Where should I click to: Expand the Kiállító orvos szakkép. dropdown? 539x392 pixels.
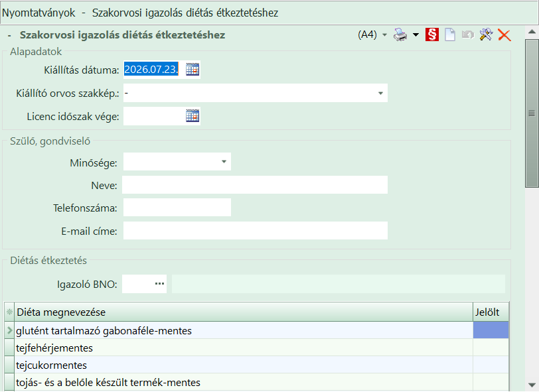(380, 93)
